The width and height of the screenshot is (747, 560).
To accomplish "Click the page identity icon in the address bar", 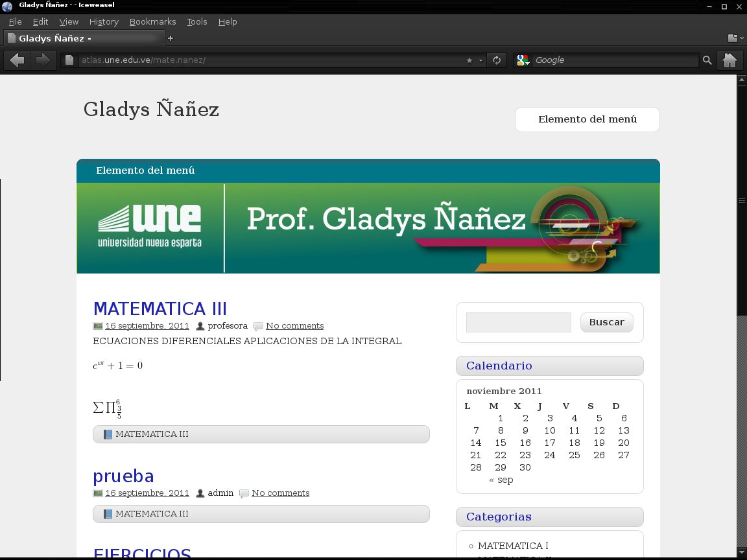I will point(69,60).
